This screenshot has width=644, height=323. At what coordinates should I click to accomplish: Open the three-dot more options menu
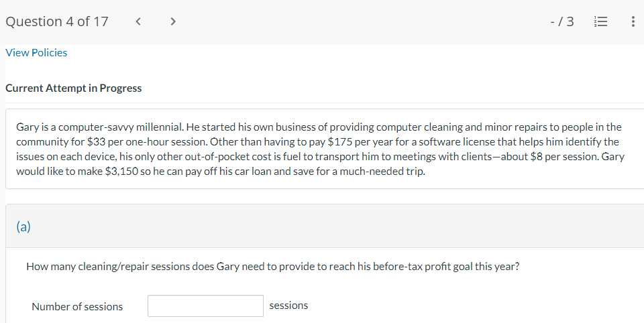(633, 21)
